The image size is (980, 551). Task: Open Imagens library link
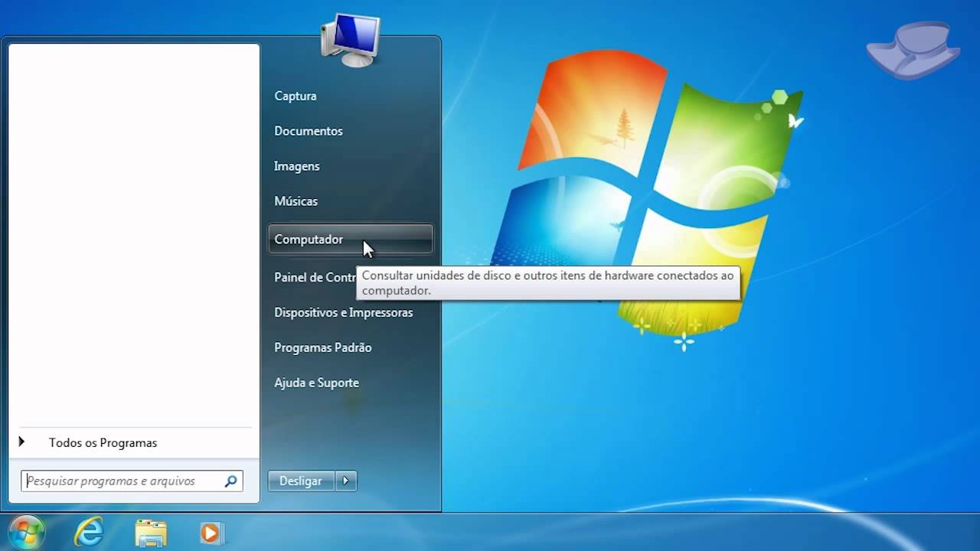tap(297, 166)
